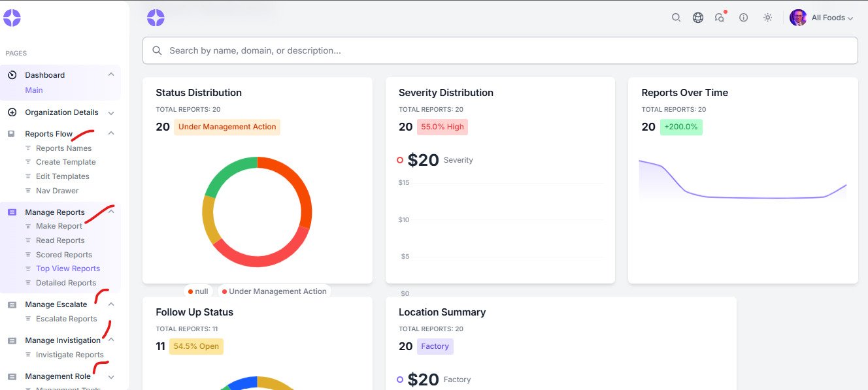Click the Under Management Action badge in Status Distribution
Image resolution: width=868 pixels, height=390 pixels.
coord(227,127)
